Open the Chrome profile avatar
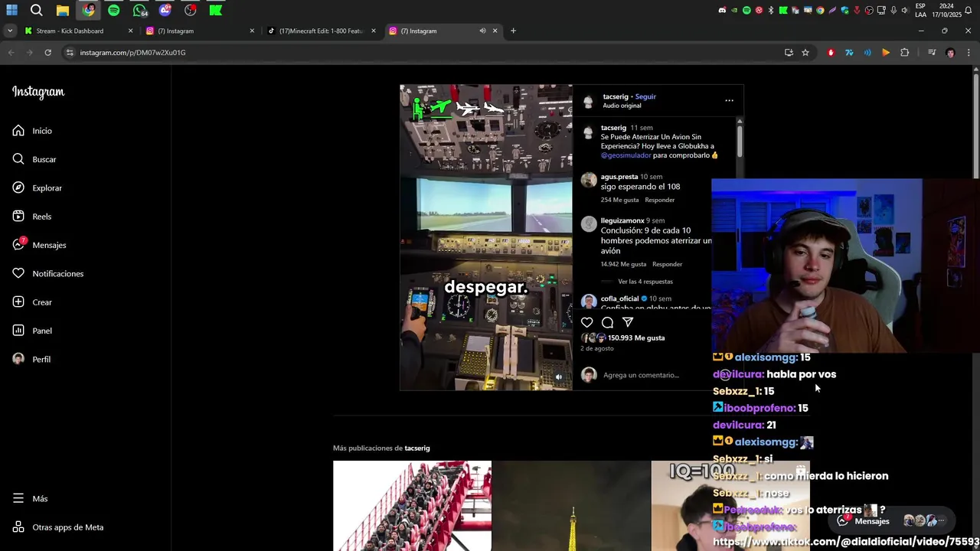 950,53
